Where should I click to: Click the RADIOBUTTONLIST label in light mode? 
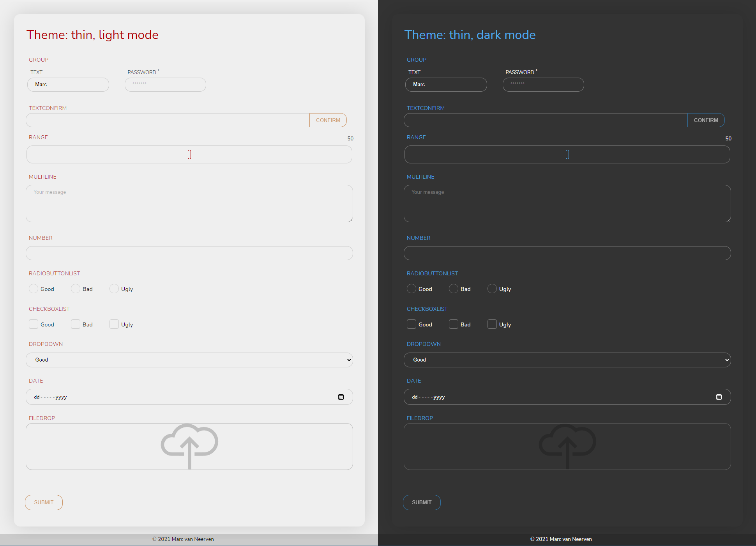coord(55,273)
